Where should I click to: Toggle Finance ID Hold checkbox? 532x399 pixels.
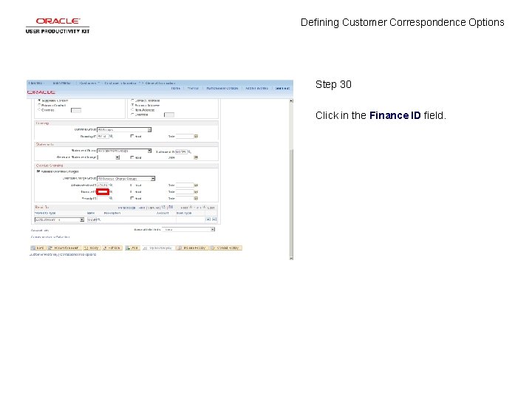point(132,191)
